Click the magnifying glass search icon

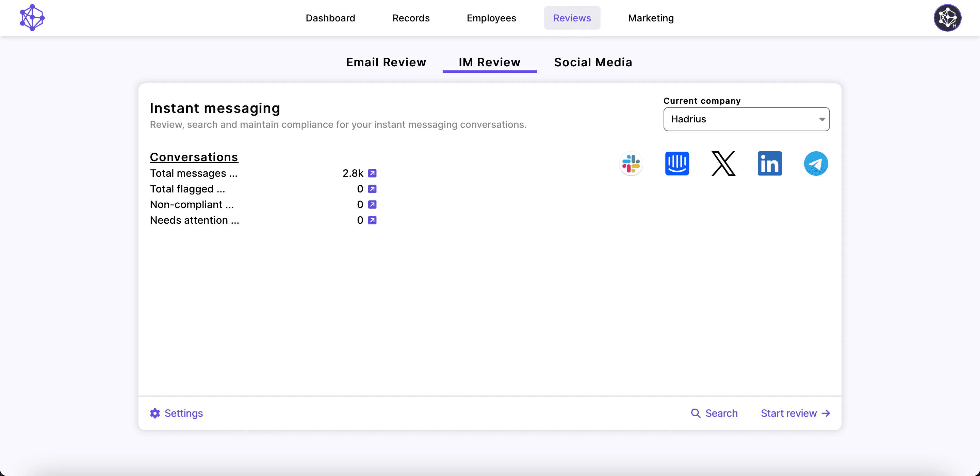696,413
